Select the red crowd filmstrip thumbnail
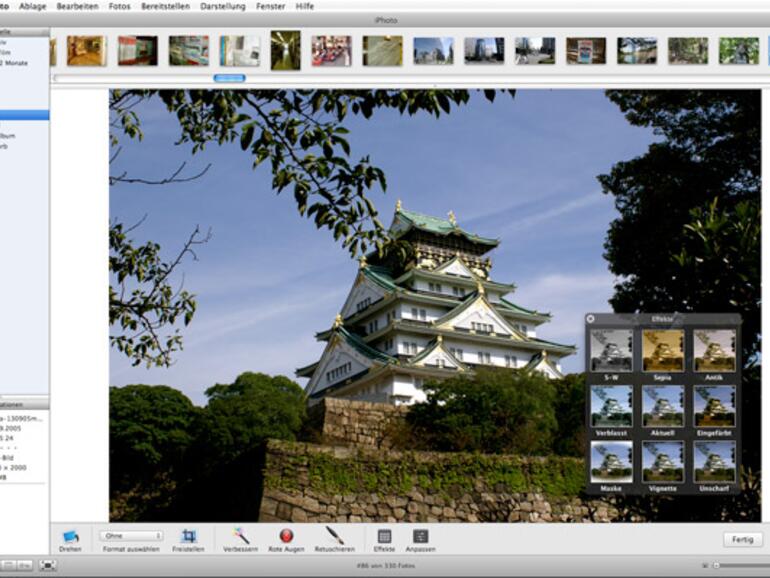 331,51
